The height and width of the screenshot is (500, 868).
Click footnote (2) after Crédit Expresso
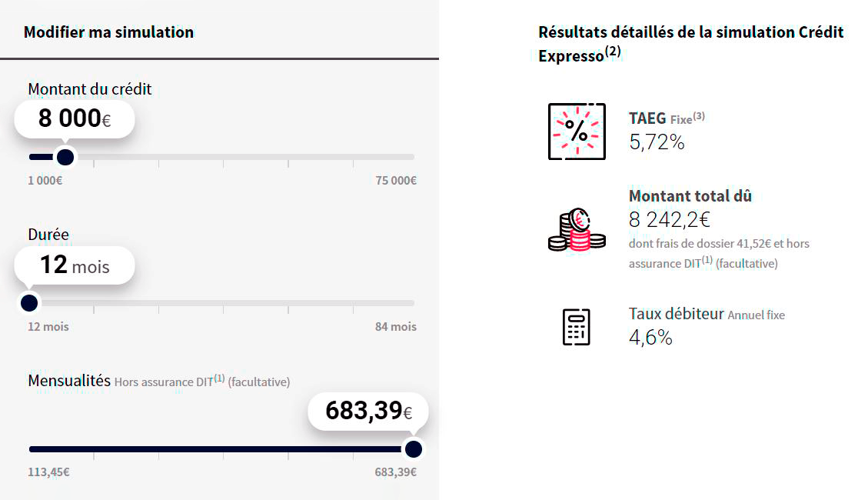click(x=613, y=52)
